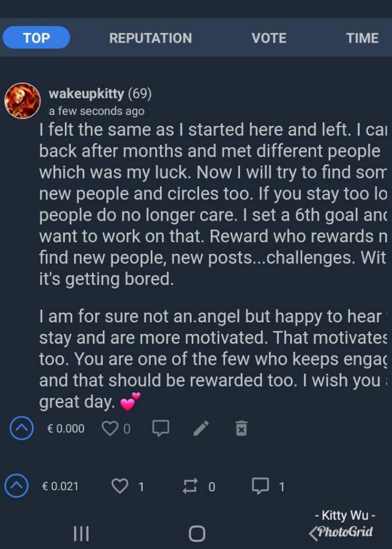
Task: Open the wakeupkitty username link
Action: pyautogui.click(x=86, y=94)
